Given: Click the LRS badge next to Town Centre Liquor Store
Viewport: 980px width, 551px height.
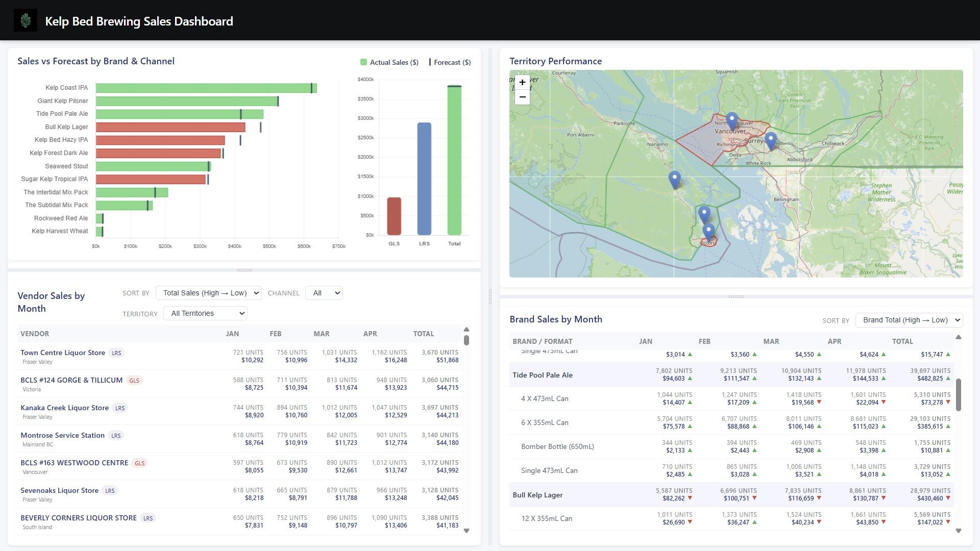Looking at the screenshot, I should tap(115, 353).
